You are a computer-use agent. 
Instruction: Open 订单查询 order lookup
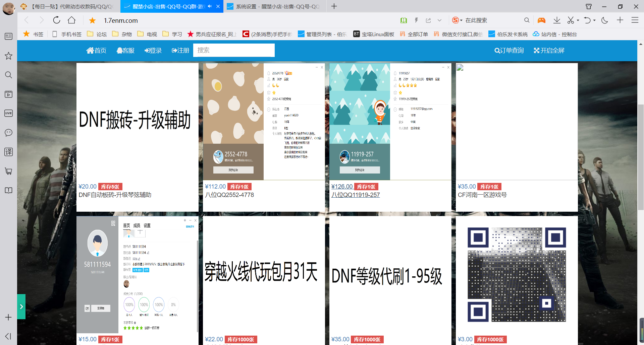[x=509, y=50]
